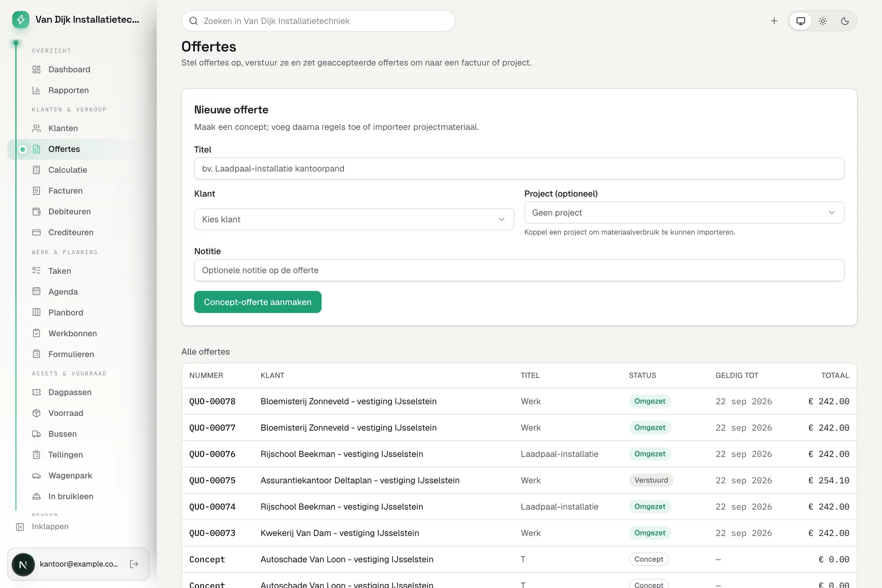Click the Klanten people icon

(x=36, y=128)
